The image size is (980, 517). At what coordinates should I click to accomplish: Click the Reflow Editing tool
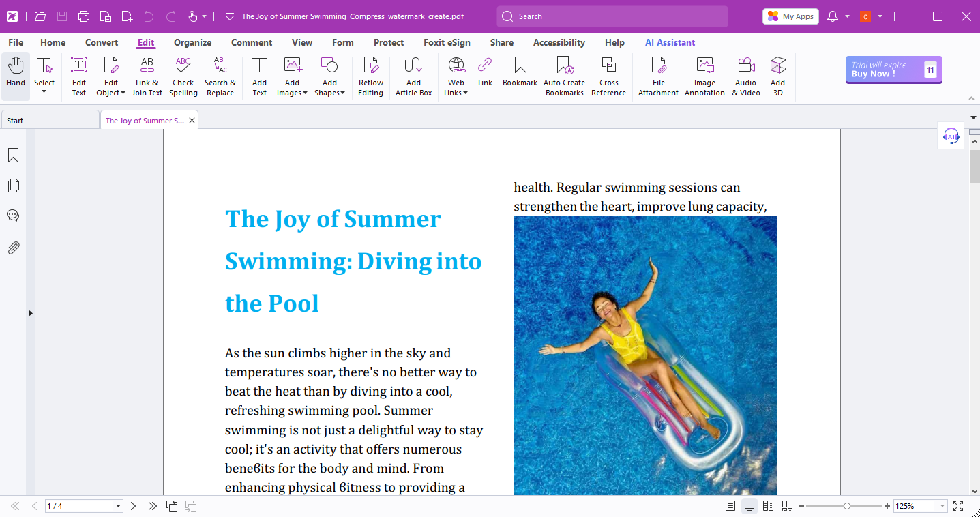tap(370, 76)
